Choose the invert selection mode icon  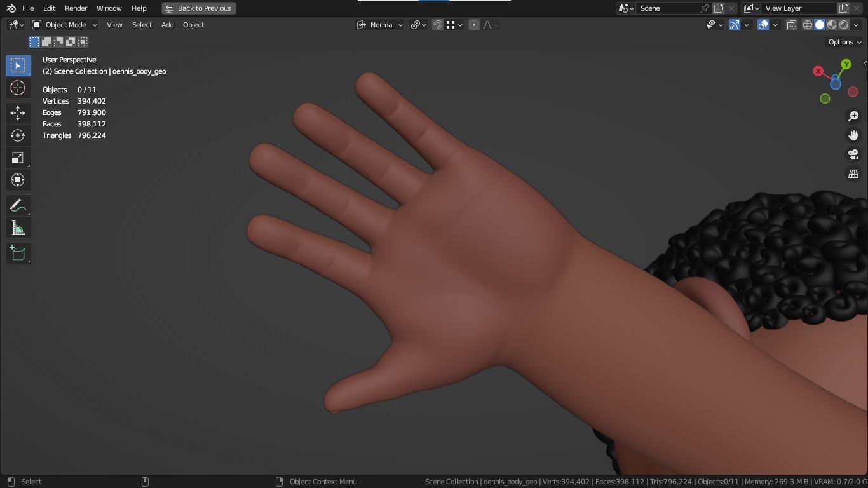71,42
